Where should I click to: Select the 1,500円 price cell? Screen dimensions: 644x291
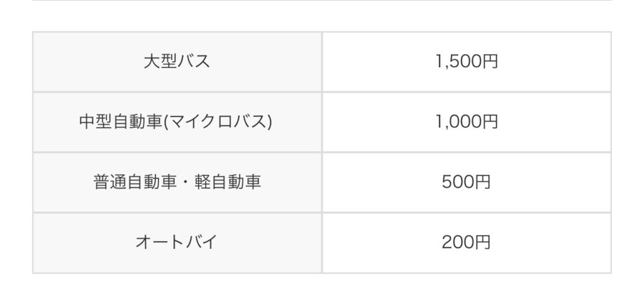467,62
